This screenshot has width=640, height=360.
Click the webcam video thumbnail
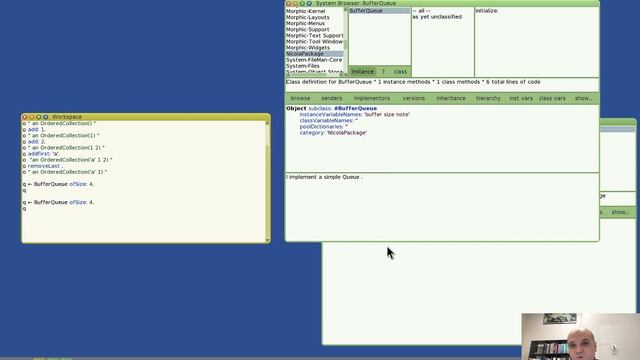[580, 336]
